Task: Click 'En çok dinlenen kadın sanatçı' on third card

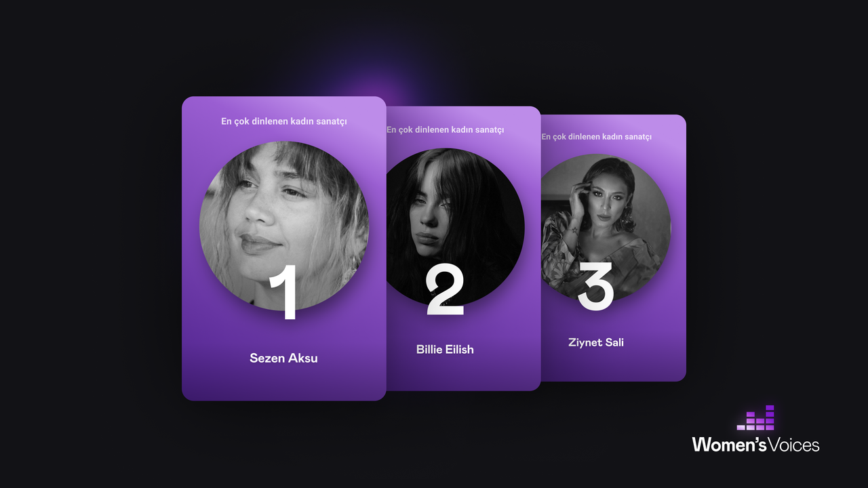Action: [596, 136]
